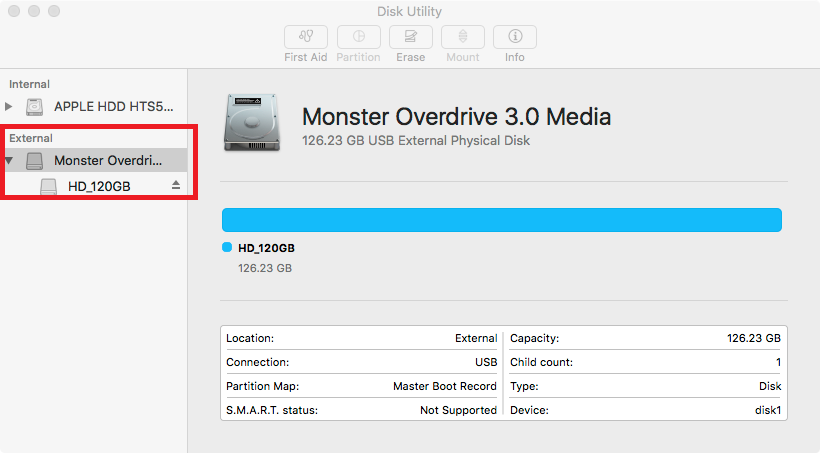Click the S.M.A.R.T. status row
The height and width of the screenshot is (453, 820).
pos(360,410)
